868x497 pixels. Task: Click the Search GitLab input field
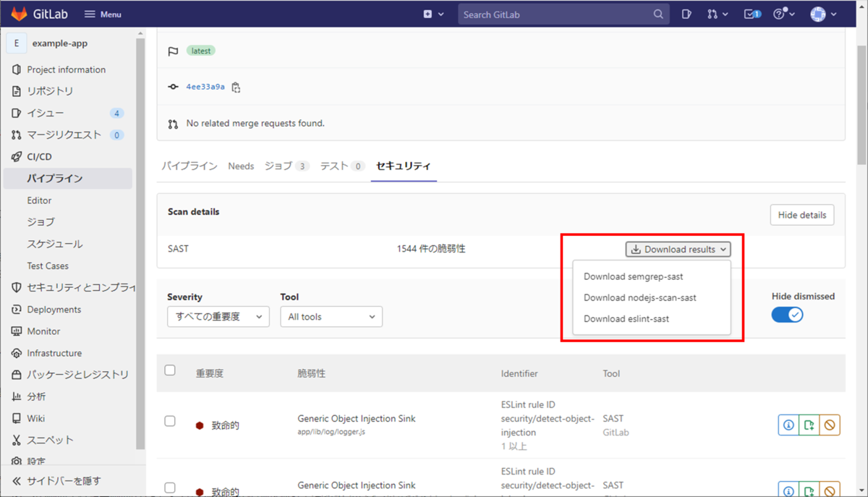563,14
